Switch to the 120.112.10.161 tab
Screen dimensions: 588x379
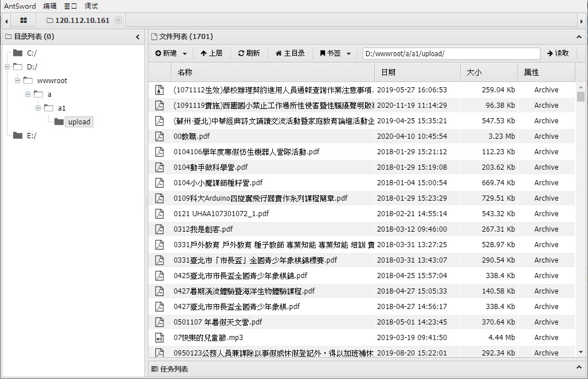(79, 20)
